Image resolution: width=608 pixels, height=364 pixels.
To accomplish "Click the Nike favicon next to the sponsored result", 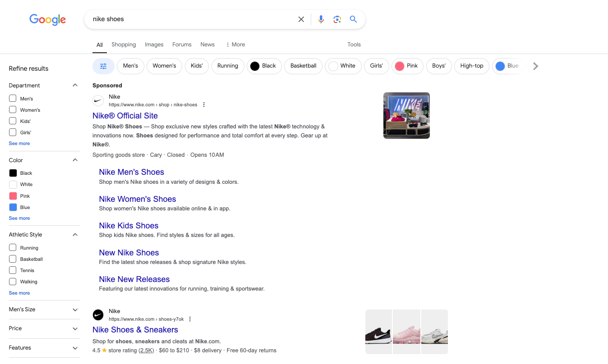I will [98, 100].
